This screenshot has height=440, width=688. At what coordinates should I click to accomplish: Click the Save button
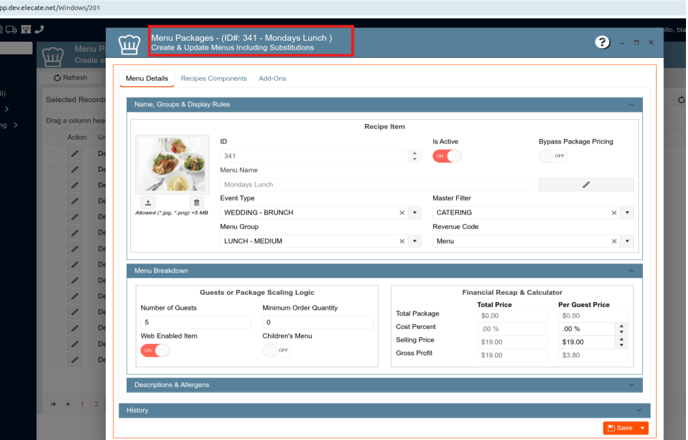(x=620, y=428)
